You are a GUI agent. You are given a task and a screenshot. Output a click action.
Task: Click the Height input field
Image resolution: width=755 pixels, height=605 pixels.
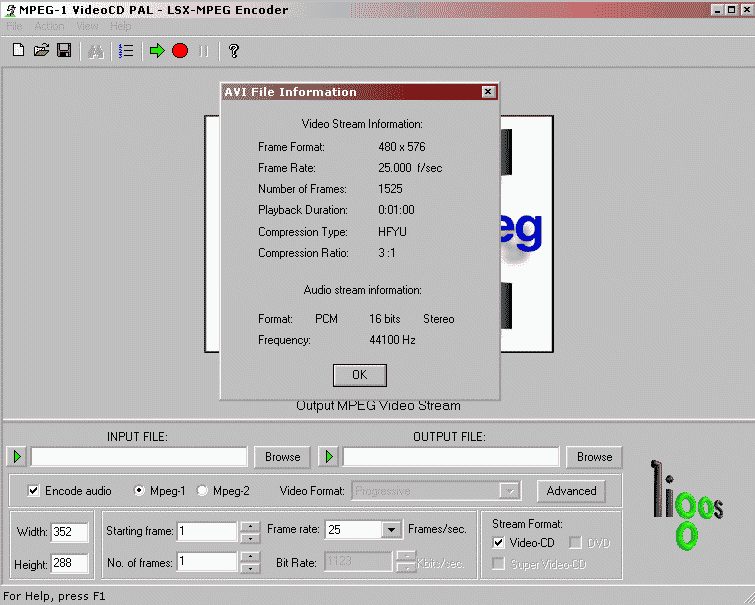click(69, 563)
